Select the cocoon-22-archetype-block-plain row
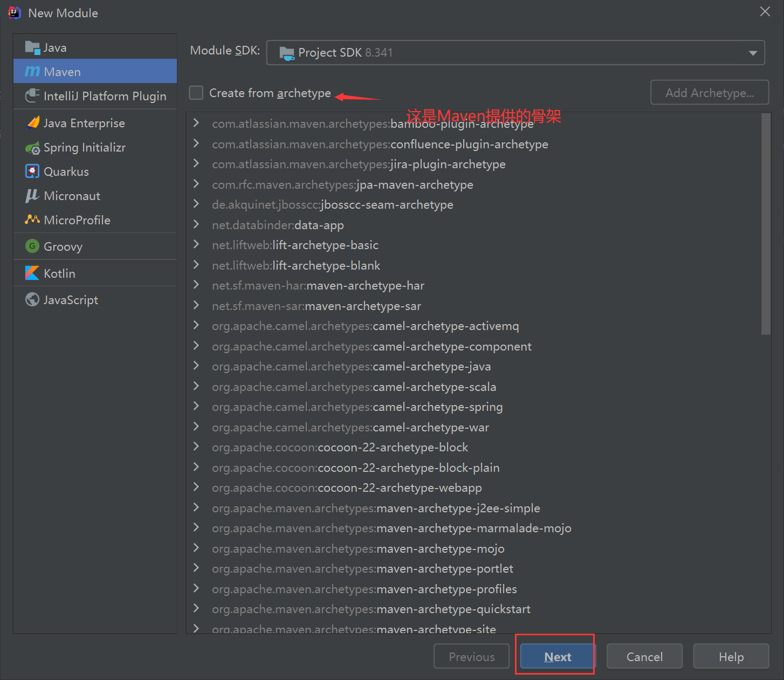The height and width of the screenshot is (680, 784). (473, 468)
